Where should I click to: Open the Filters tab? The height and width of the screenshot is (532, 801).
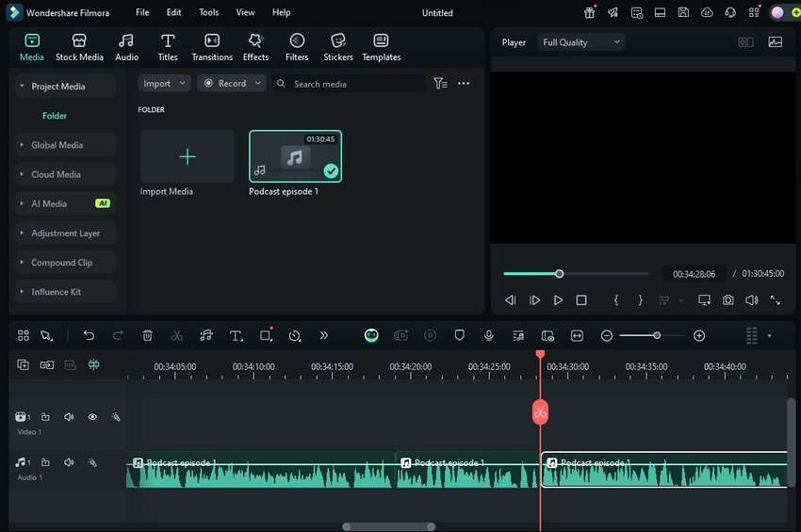click(297, 47)
